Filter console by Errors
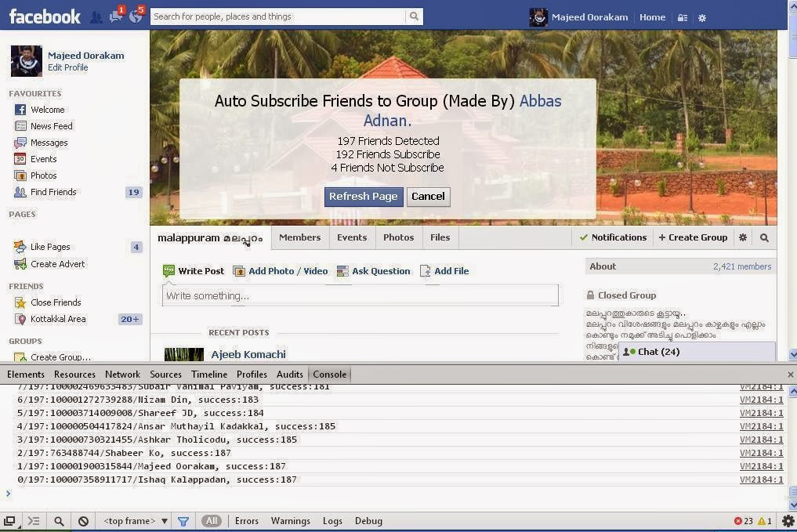This screenshot has height=532, width=797. 247,521
